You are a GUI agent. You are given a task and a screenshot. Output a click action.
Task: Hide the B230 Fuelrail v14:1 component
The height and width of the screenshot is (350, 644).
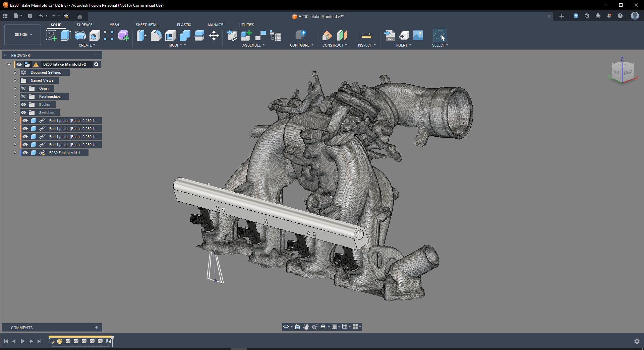tap(25, 153)
